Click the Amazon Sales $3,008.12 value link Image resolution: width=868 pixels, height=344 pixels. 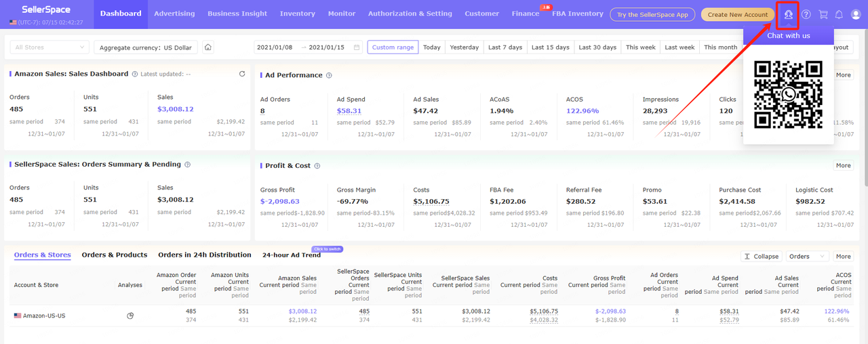pos(176,109)
